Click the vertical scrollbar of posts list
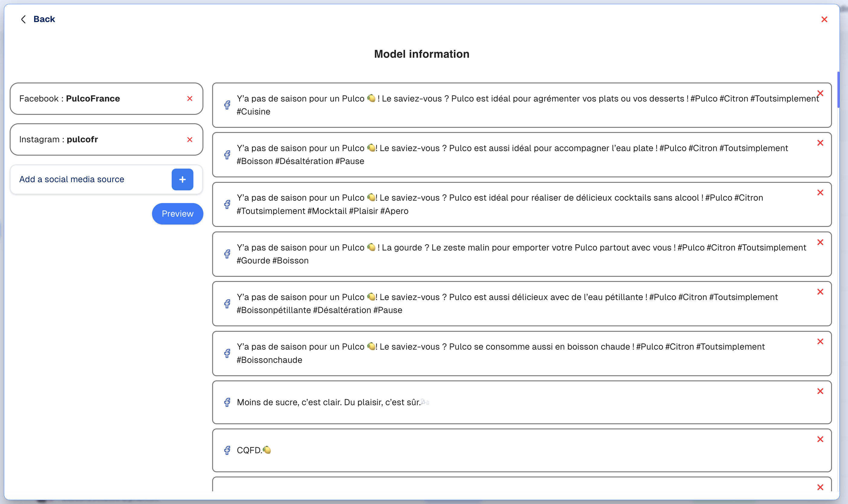 click(x=838, y=90)
